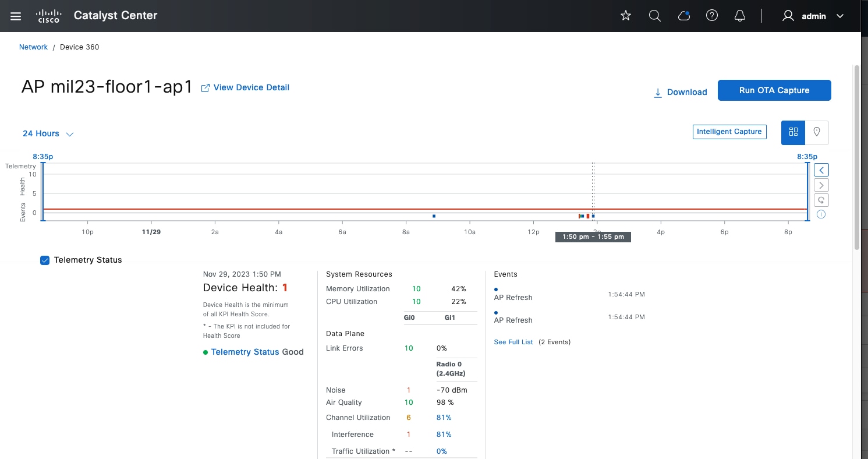Open View Device Detail link
Viewport: 868px width, 459px height.
pos(245,87)
